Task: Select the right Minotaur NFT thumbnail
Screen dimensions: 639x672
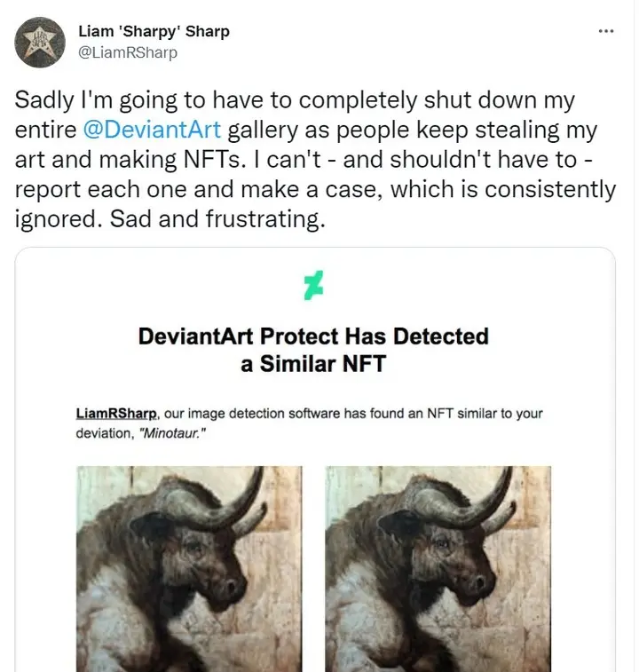Action: [x=438, y=568]
